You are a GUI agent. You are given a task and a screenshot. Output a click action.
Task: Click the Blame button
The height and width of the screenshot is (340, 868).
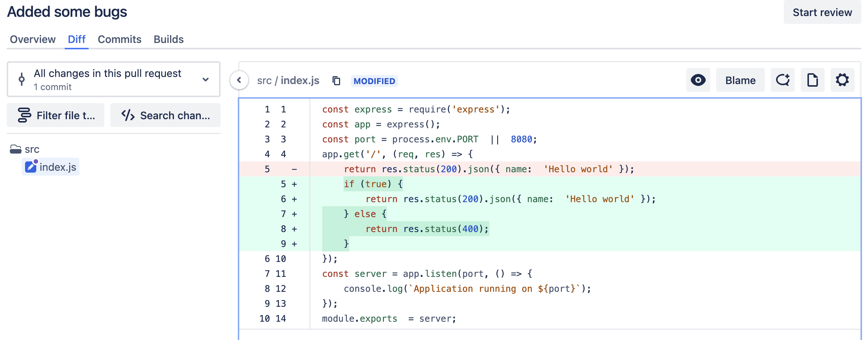[x=740, y=80]
